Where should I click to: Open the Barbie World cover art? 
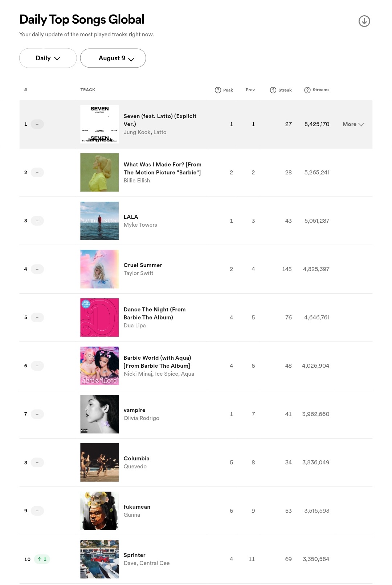(x=99, y=366)
